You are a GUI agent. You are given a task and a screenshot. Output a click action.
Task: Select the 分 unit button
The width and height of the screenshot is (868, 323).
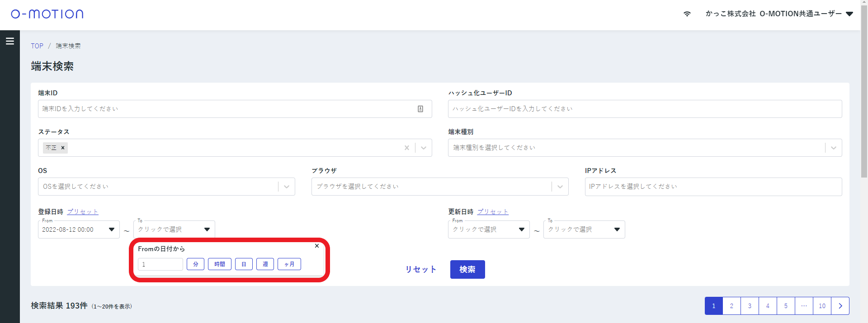click(x=195, y=264)
